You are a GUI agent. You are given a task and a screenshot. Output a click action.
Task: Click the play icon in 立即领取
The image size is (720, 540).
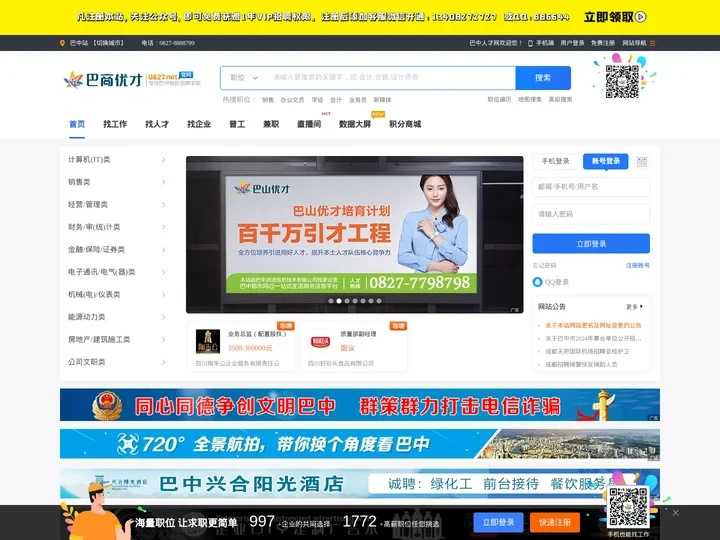tap(641, 17)
